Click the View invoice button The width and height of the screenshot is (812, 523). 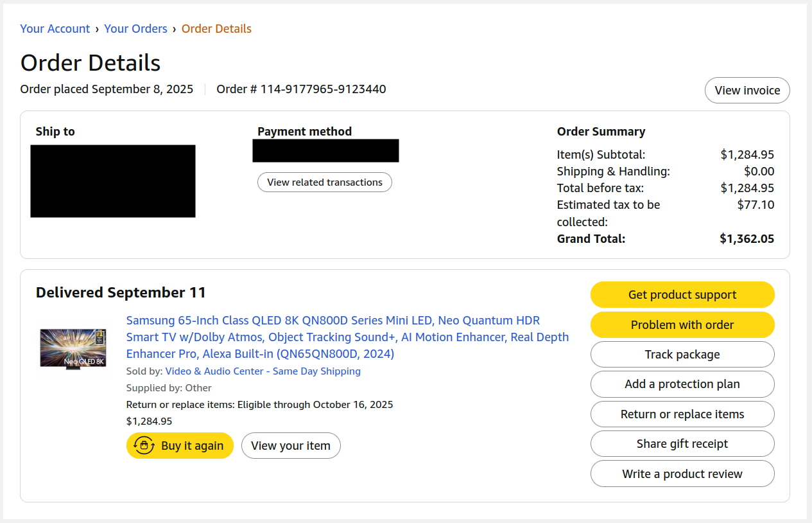click(x=747, y=90)
